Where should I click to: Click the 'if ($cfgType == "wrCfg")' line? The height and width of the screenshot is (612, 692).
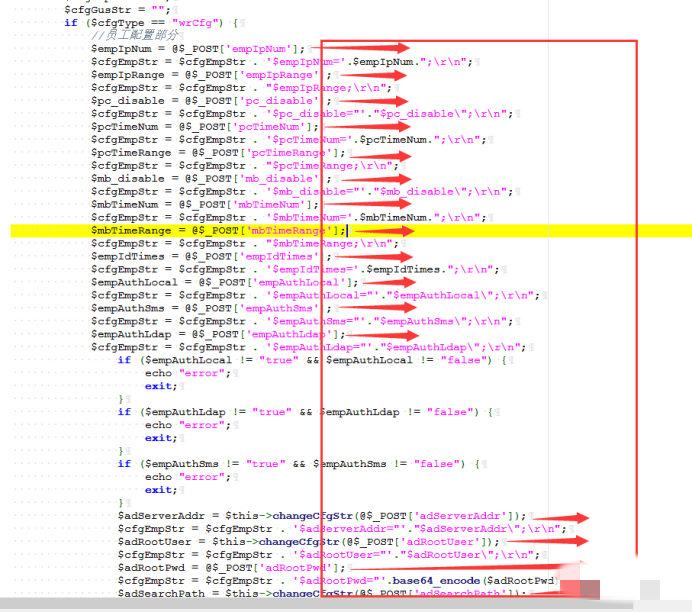(150, 23)
